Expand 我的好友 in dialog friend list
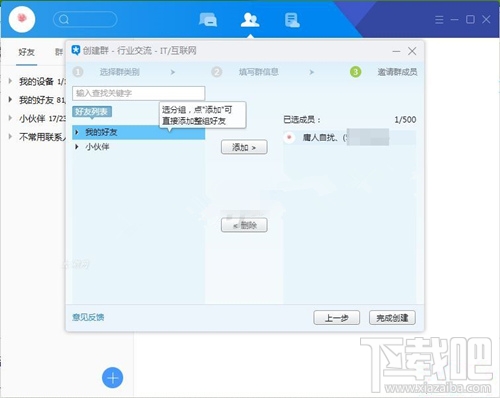The width and height of the screenshot is (500, 398). (x=77, y=132)
